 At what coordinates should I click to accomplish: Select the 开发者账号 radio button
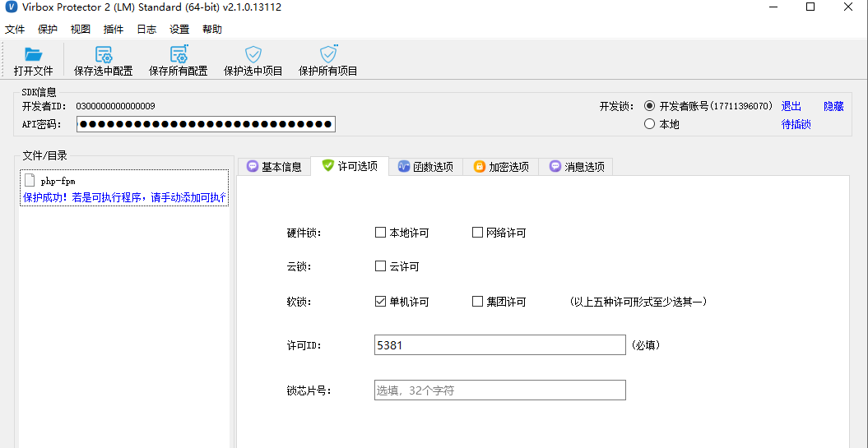point(649,106)
